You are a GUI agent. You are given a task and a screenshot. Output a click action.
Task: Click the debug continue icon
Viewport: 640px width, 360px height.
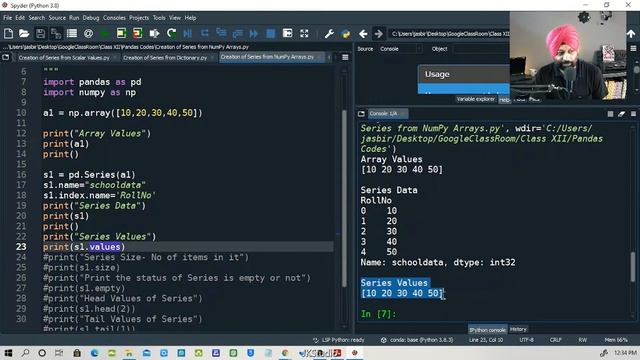tap(254, 33)
